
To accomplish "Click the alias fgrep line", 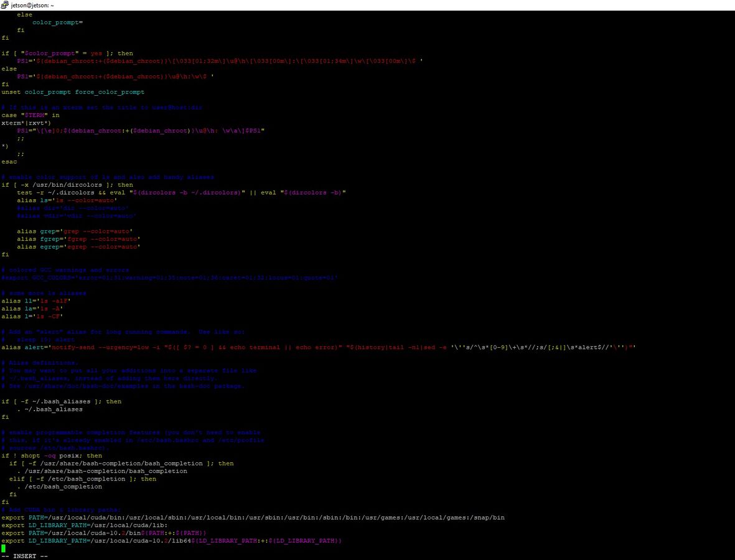I will point(78,239).
